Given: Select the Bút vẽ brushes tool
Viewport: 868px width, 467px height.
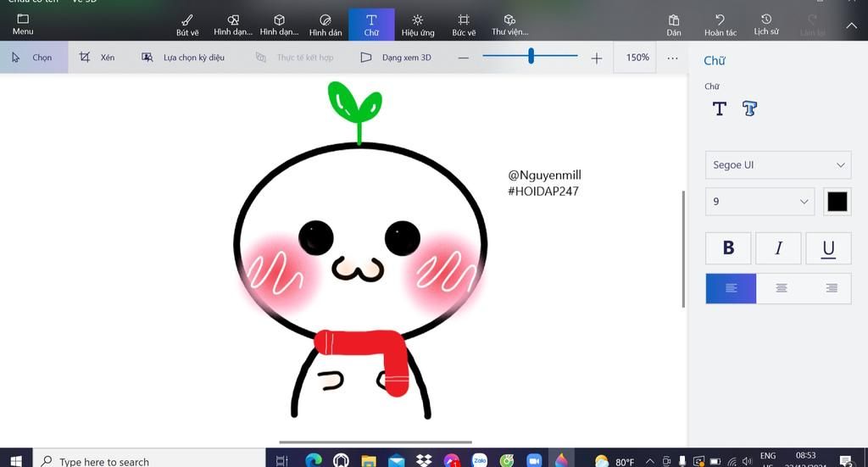Looking at the screenshot, I should coord(187,25).
